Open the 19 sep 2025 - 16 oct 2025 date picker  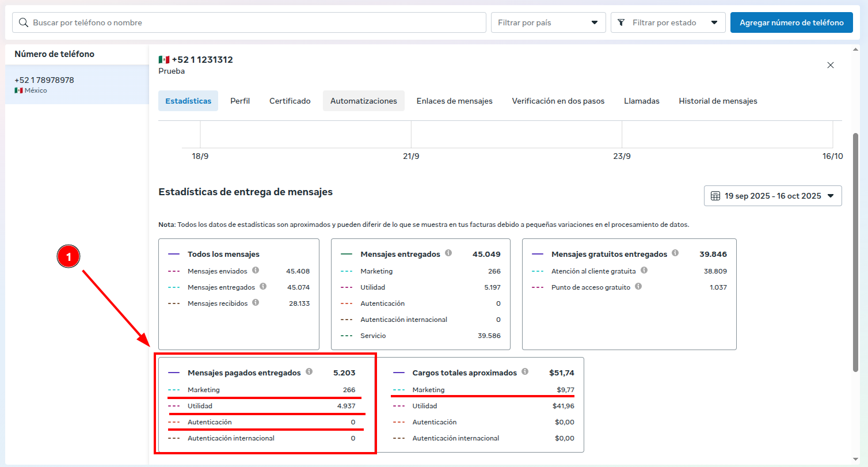[x=772, y=196]
